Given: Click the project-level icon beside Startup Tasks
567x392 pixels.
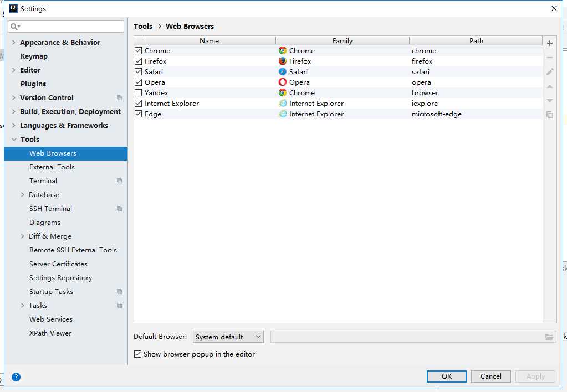Looking at the screenshot, I should [x=119, y=292].
